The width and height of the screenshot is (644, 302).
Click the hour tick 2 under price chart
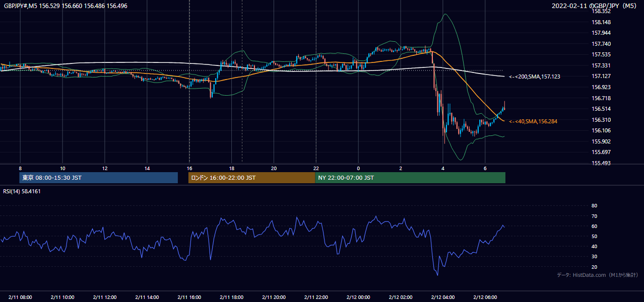(401, 168)
